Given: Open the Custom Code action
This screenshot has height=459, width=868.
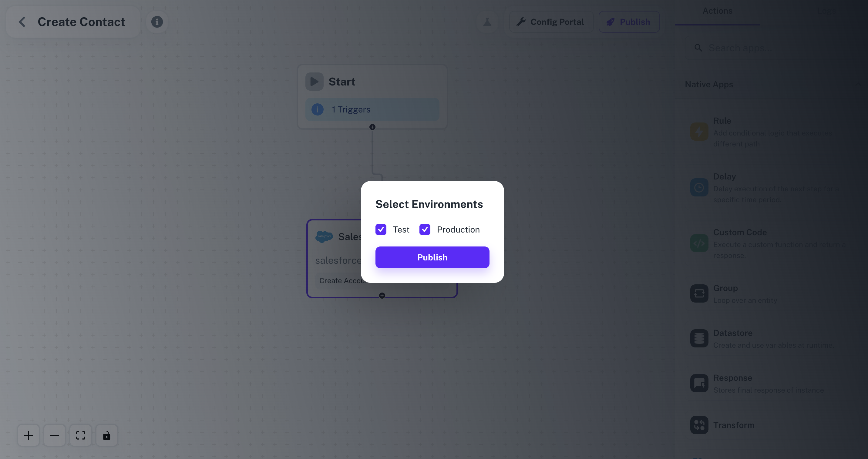Looking at the screenshot, I should pyautogui.click(x=699, y=243).
